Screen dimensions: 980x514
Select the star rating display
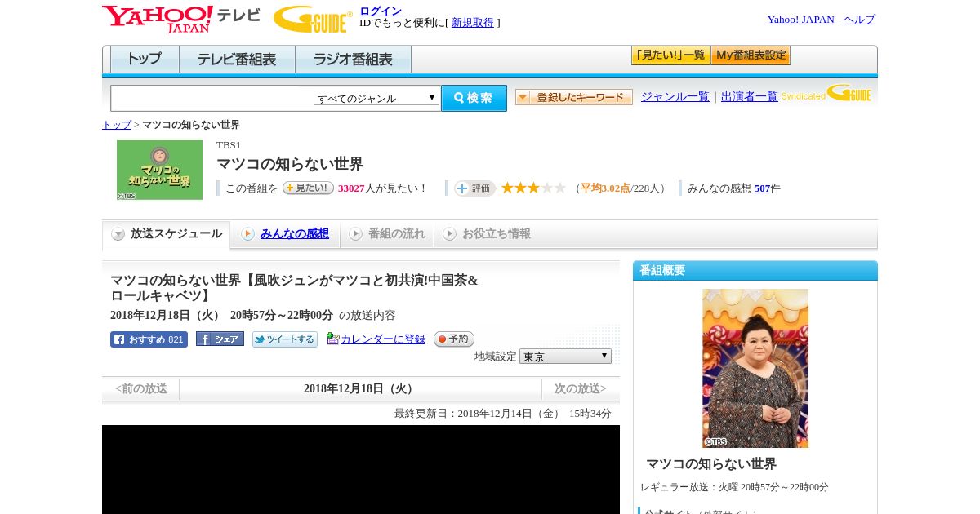point(533,188)
